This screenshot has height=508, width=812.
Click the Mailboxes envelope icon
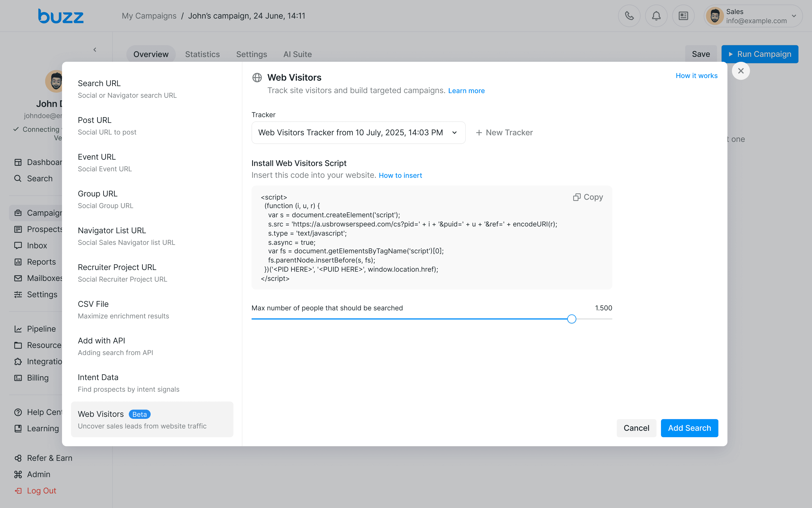coord(18,278)
